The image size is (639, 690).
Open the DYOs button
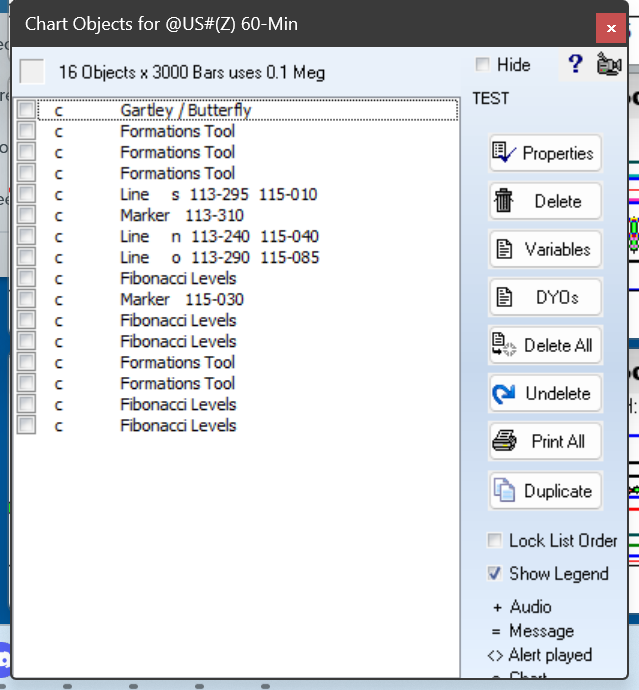[545, 297]
